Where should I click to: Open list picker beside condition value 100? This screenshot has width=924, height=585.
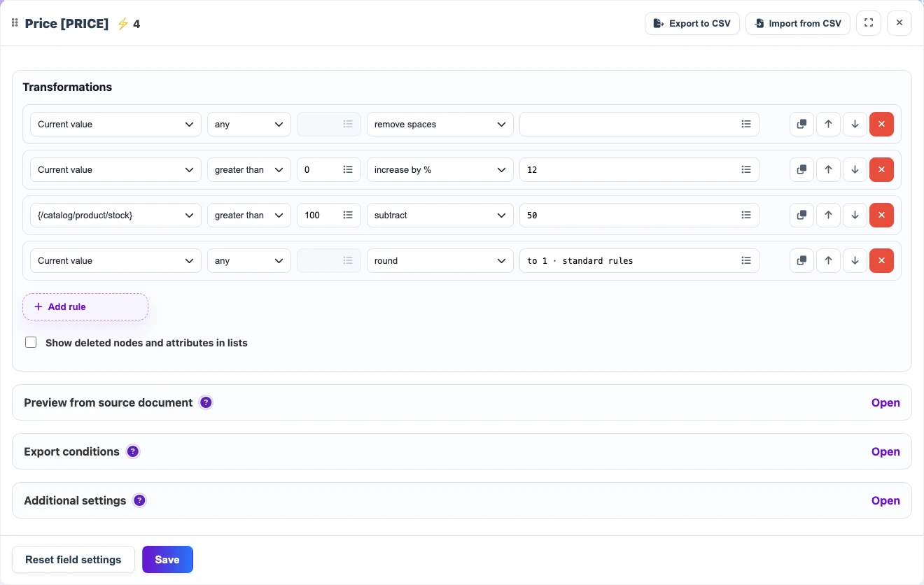click(x=348, y=215)
